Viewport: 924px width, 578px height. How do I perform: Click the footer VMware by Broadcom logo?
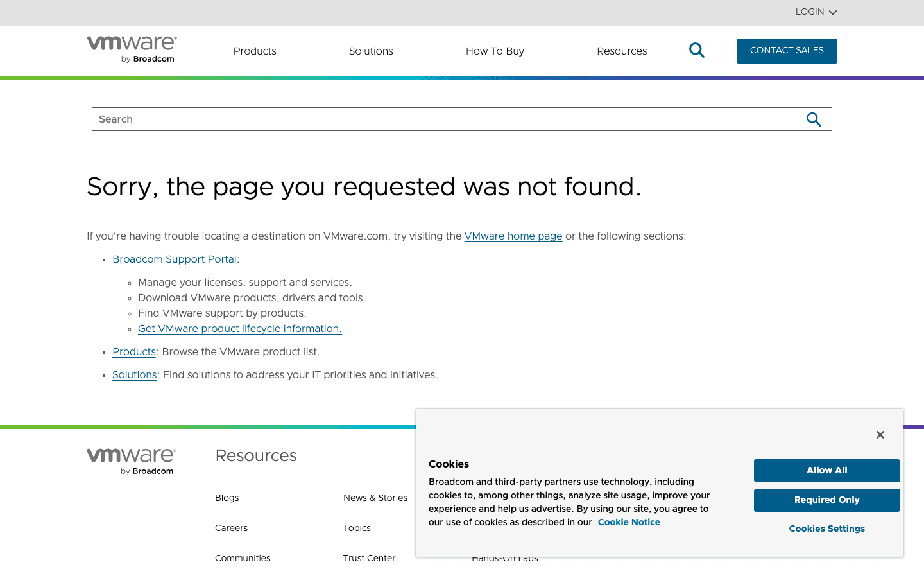132,462
